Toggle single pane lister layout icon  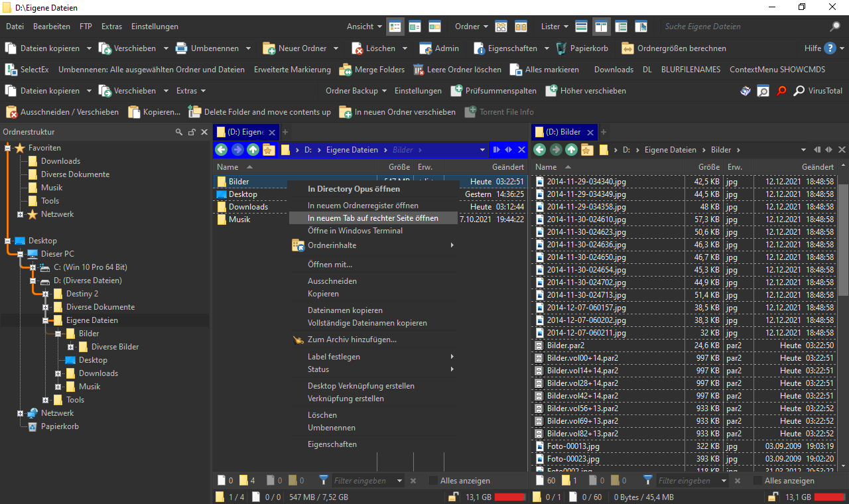(582, 27)
